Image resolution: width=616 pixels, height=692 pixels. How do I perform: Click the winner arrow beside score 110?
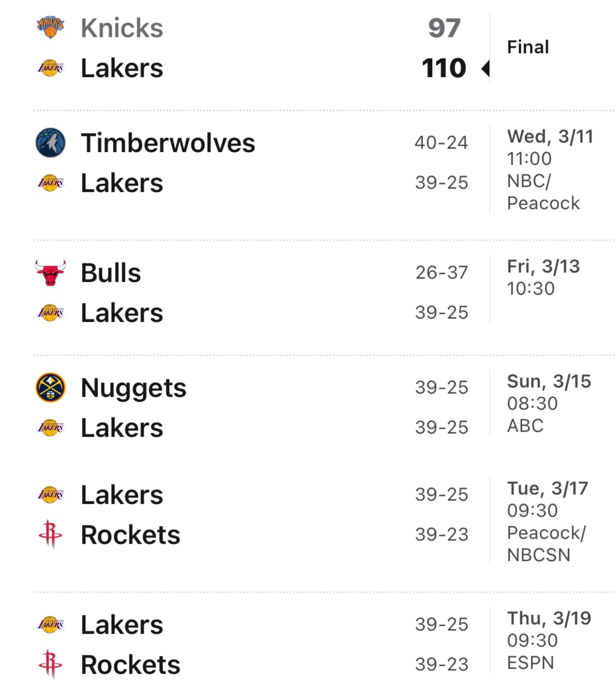pos(485,69)
